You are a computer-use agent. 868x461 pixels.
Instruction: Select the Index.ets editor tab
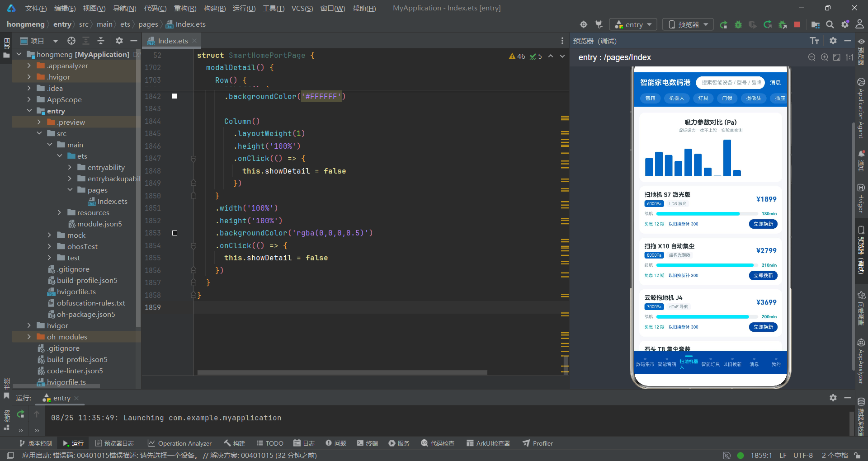[172, 41]
